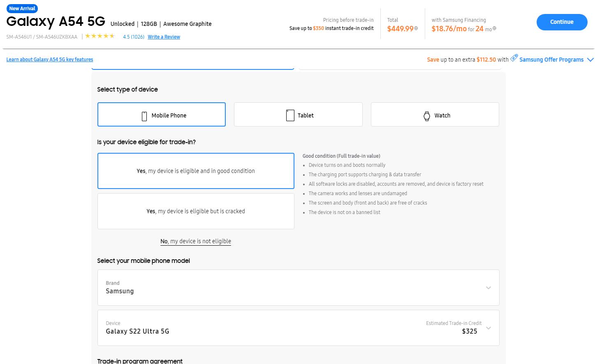Choose 'eligible but is cracked' option
The width and height of the screenshot is (595, 364).
pyautogui.click(x=196, y=211)
